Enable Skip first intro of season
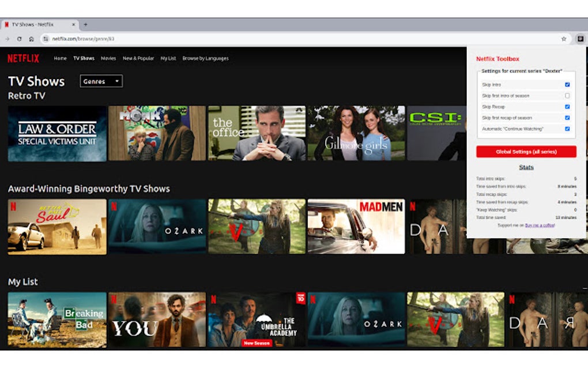 tap(567, 96)
